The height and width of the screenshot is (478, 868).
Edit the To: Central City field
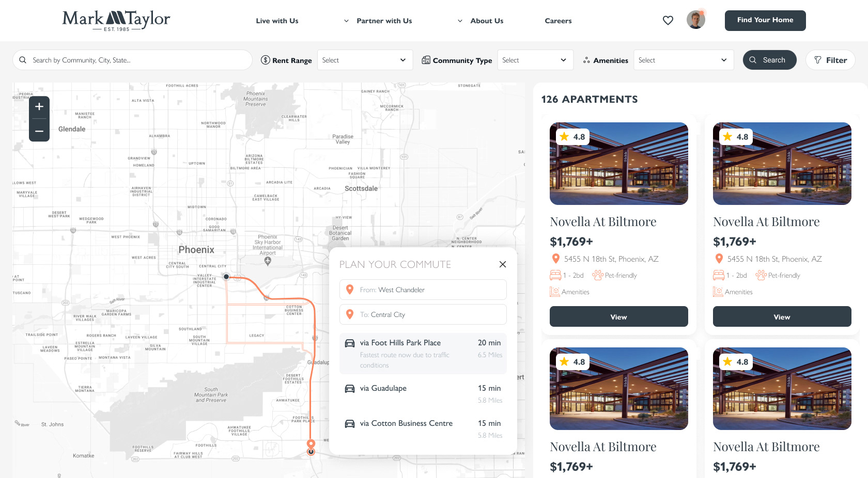pos(423,314)
